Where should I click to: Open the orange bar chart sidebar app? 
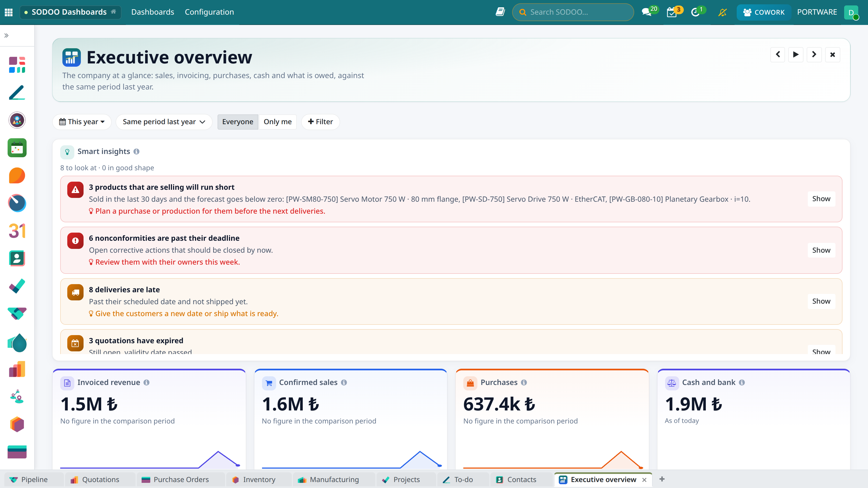coord(17,369)
